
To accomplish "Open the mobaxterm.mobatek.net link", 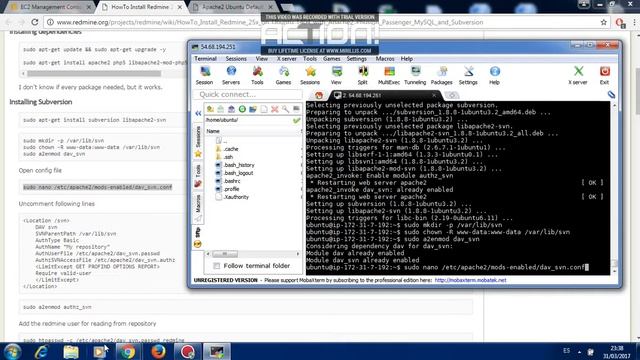I will [470, 280].
